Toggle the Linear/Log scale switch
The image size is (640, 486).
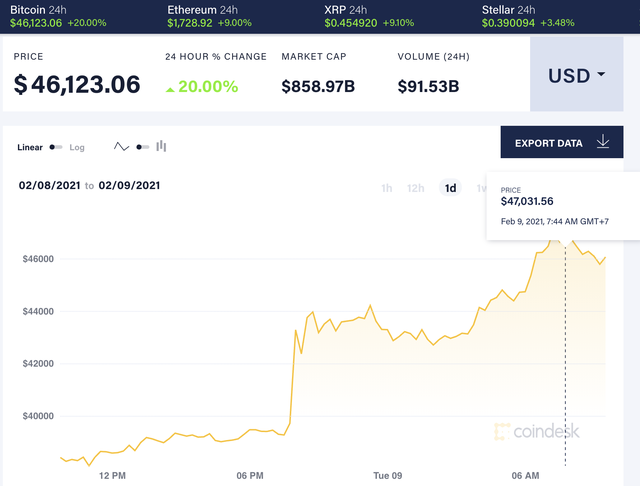click(56, 147)
